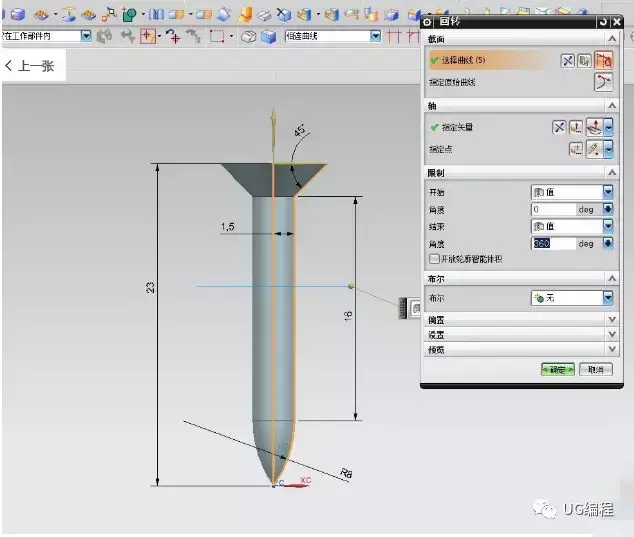Click the yellow axis vector arrow above the screw
This screenshot has height=537, width=634.
(x=274, y=132)
